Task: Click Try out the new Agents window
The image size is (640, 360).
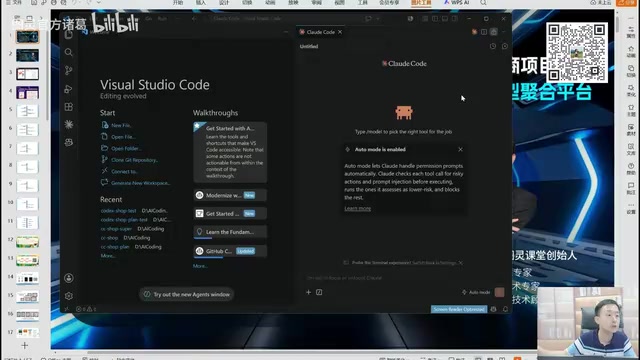Action: [187, 294]
